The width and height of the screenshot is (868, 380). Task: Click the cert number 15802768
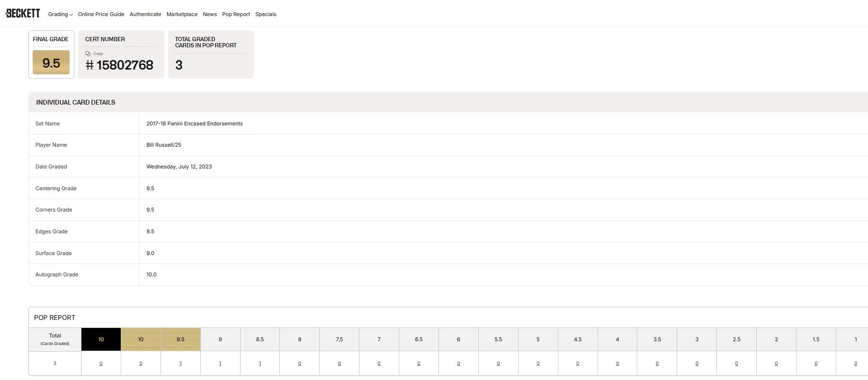click(x=125, y=65)
